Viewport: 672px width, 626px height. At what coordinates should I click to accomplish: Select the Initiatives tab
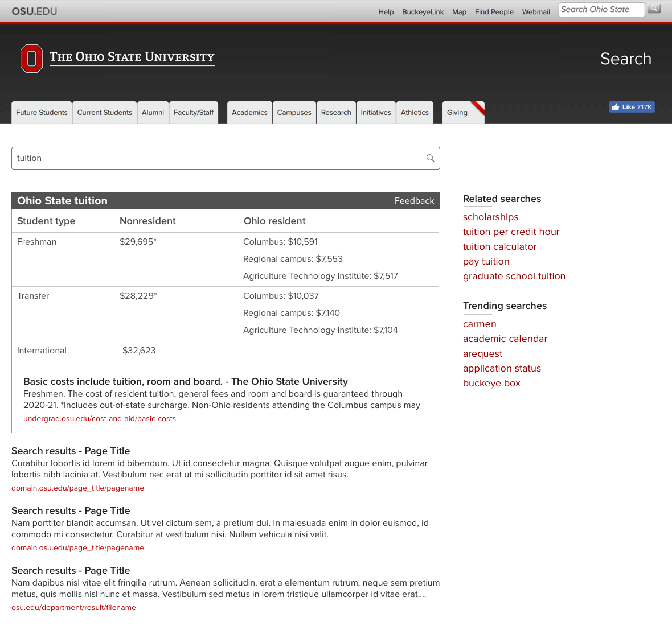(x=376, y=113)
